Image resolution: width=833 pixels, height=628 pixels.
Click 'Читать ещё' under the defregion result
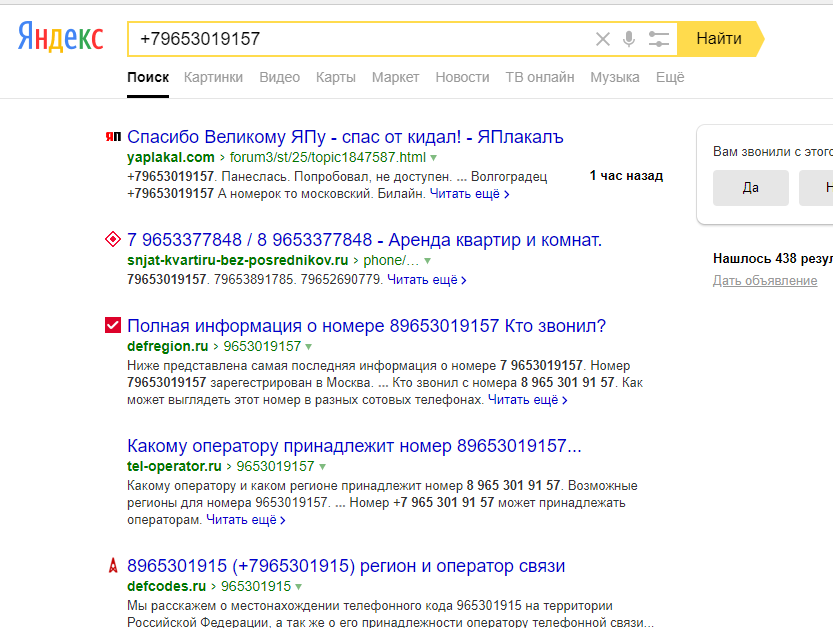528,400
